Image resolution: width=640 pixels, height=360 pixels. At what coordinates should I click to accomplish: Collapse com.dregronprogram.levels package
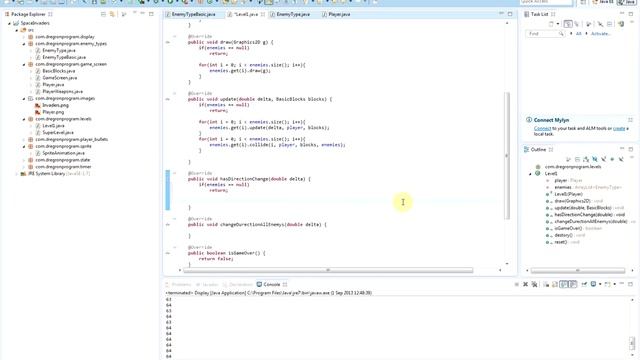(x=24, y=119)
